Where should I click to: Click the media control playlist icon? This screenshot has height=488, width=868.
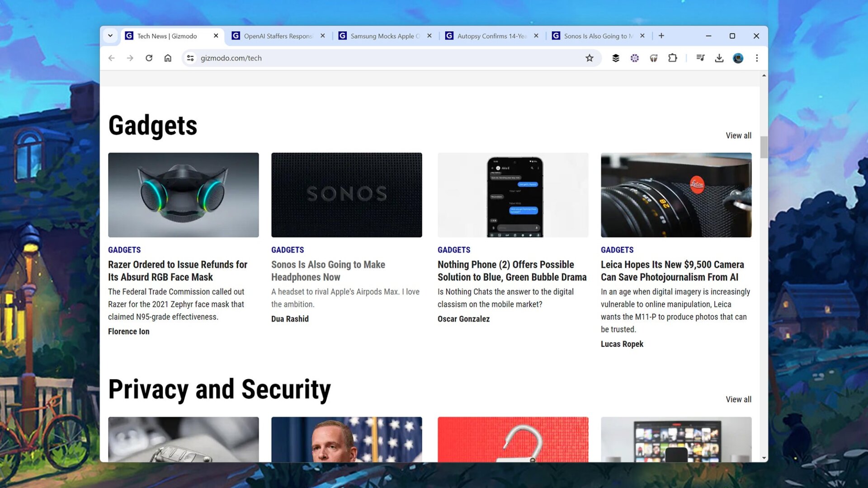[x=700, y=58]
